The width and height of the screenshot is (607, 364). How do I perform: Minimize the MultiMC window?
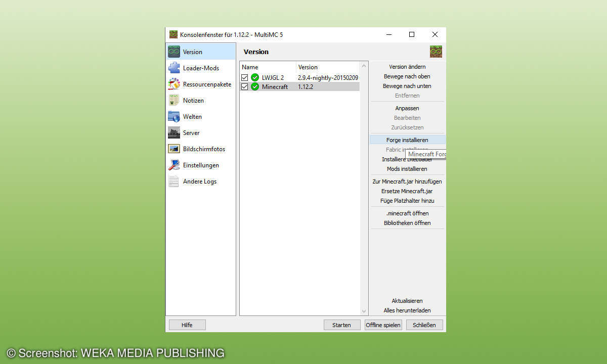point(388,34)
